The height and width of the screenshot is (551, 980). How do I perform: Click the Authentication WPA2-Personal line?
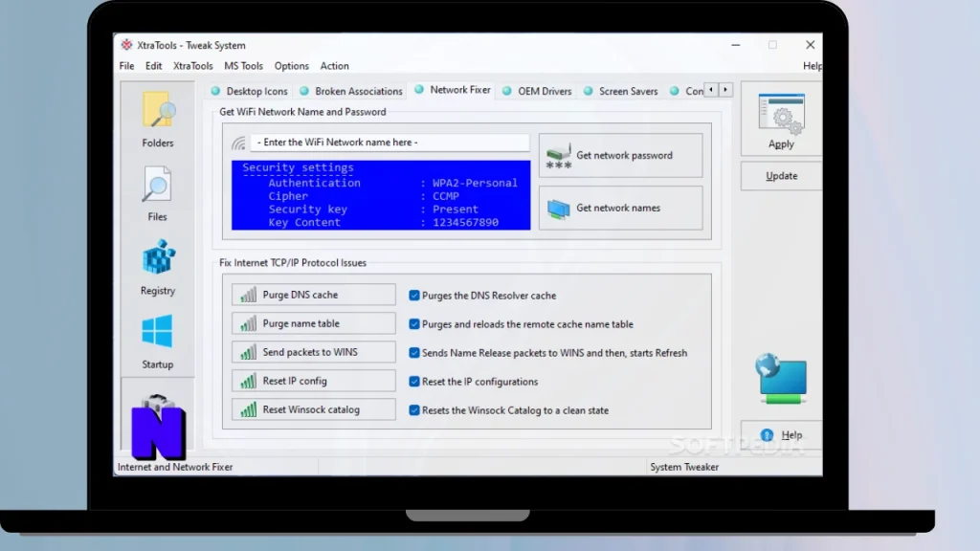(x=392, y=183)
